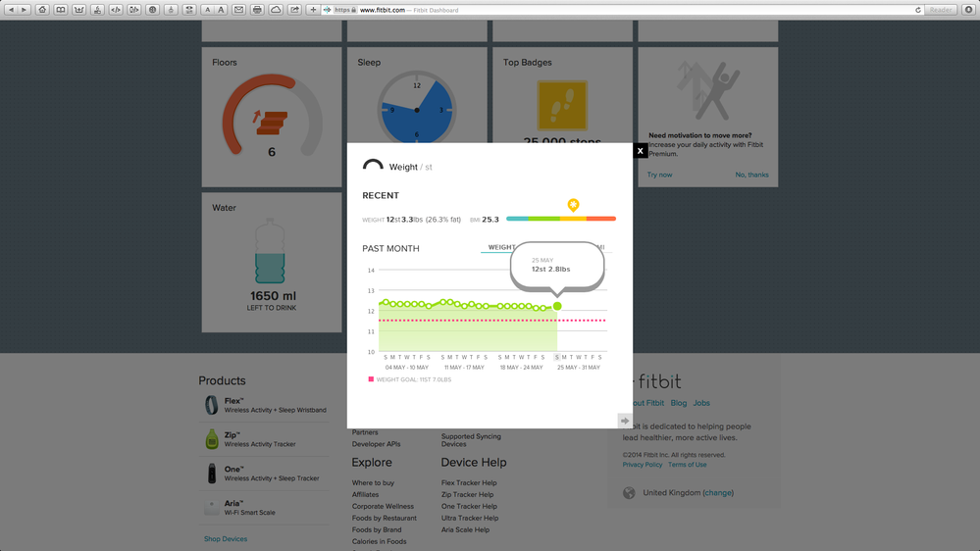Screen dimensions: 980x551
Task: Click the 25 May green data point
Action: (557, 306)
